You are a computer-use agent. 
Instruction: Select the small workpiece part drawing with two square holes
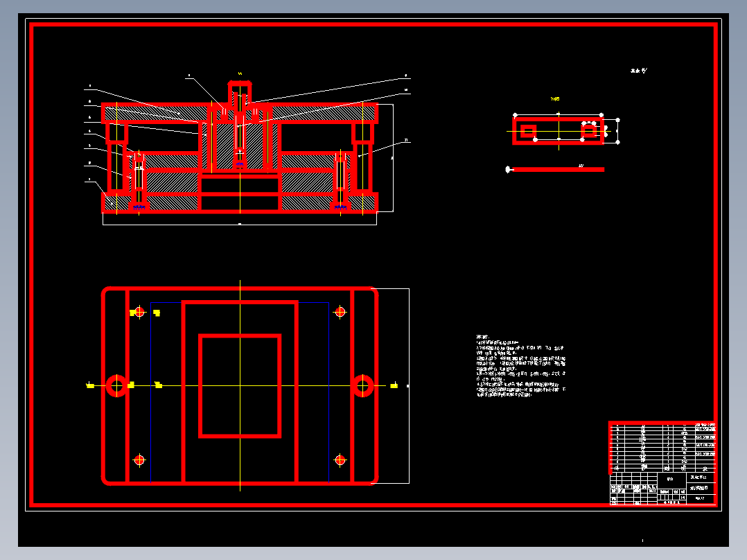pyautogui.click(x=558, y=130)
